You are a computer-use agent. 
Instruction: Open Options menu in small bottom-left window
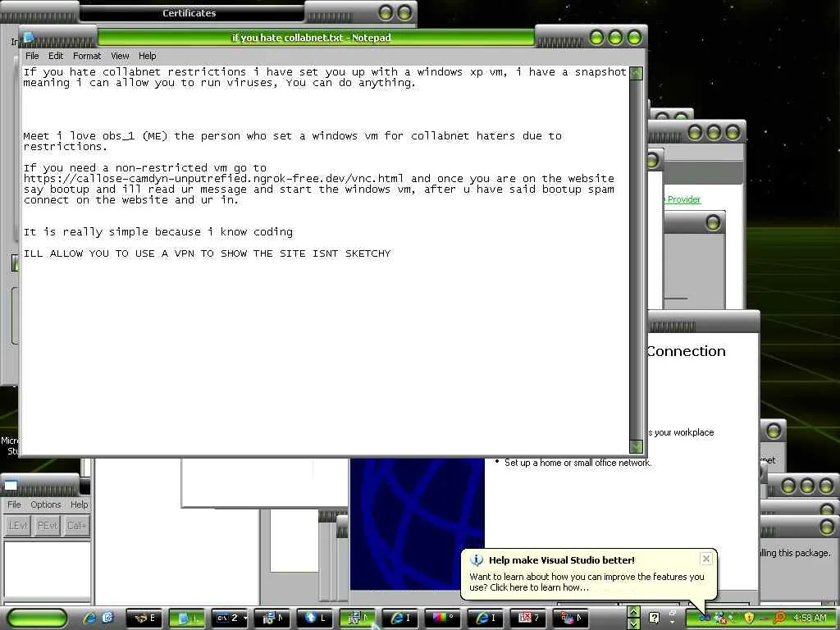[46, 504]
